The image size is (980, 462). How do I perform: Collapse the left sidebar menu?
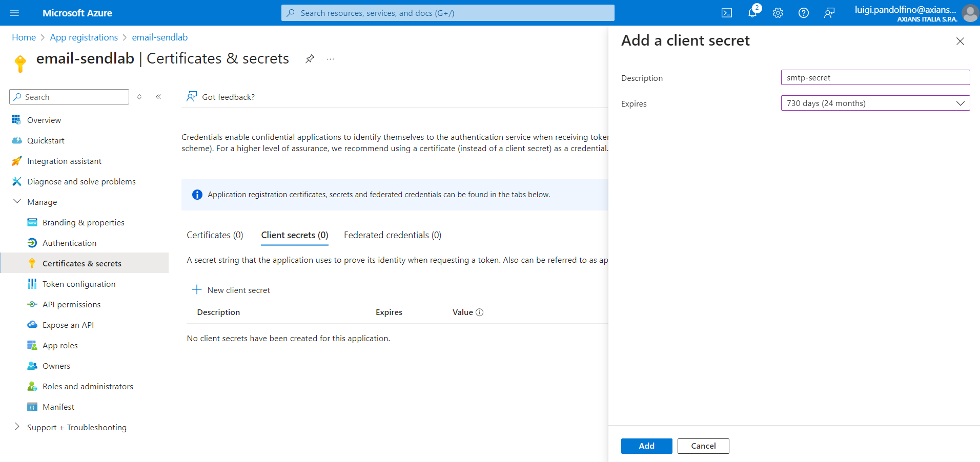pos(158,97)
